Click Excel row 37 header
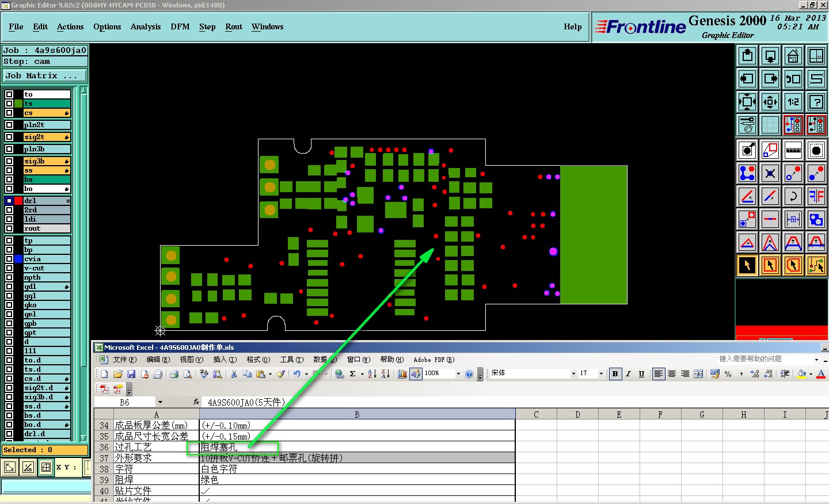829x504 pixels. click(104, 458)
